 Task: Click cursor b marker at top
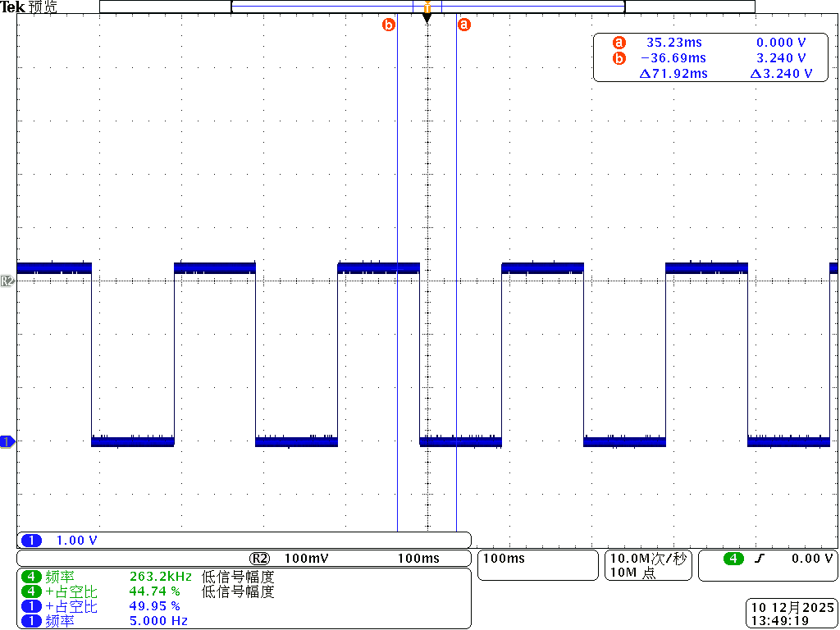coord(389,25)
